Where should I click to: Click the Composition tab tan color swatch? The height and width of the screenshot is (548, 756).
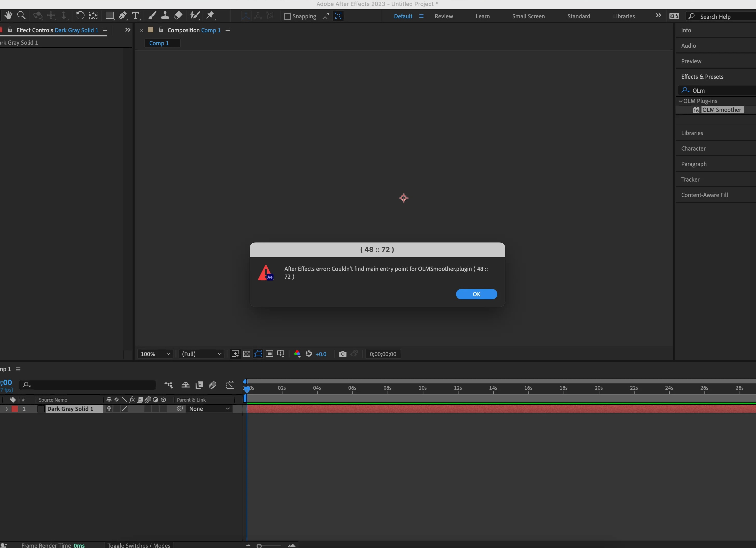[150, 30]
